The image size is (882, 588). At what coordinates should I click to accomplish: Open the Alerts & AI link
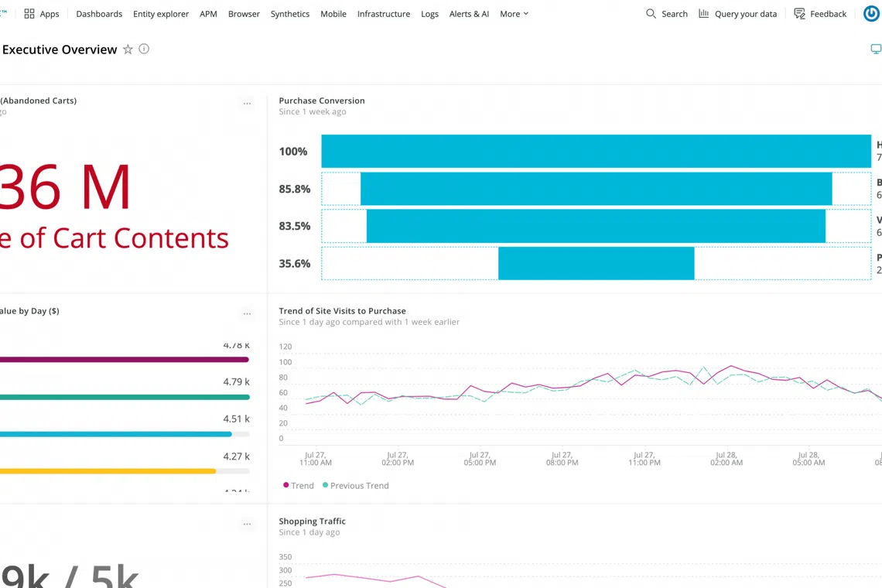coord(469,14)
